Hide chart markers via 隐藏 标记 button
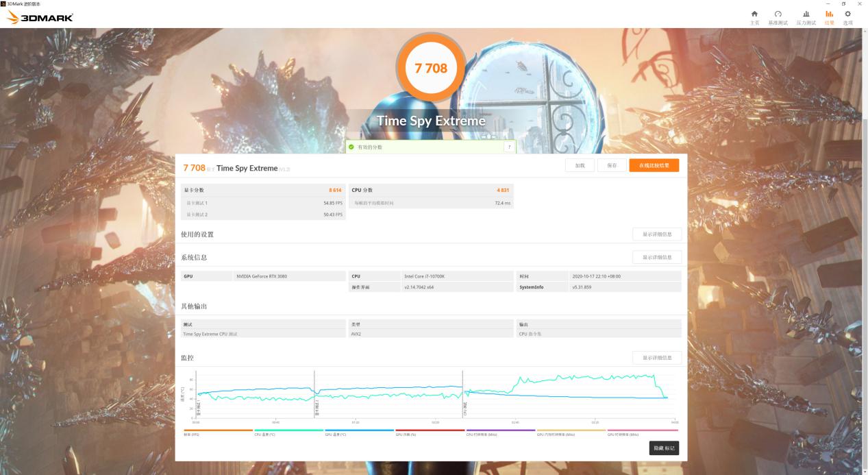This screenshot has height=475, width=868. (x=662, y=448)
